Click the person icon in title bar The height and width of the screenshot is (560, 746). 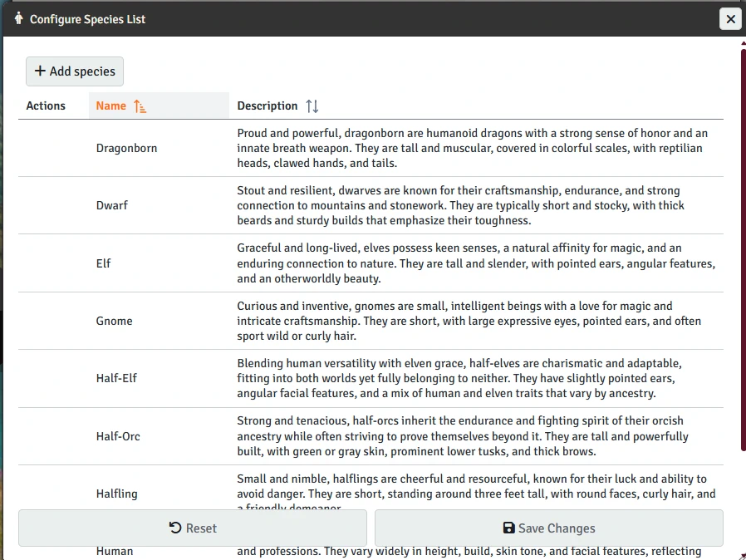pyautogui.click(x=18, y=18)
